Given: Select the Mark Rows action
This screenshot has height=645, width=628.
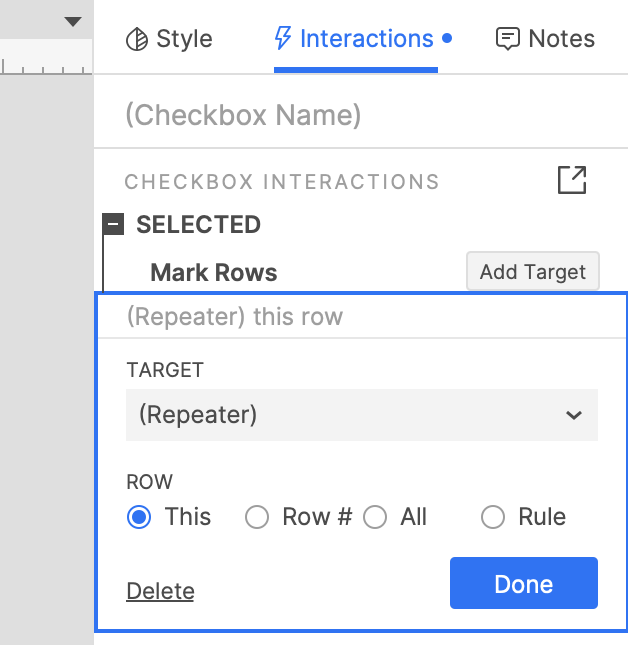Looking at the screenshot, I should [214, 272].
